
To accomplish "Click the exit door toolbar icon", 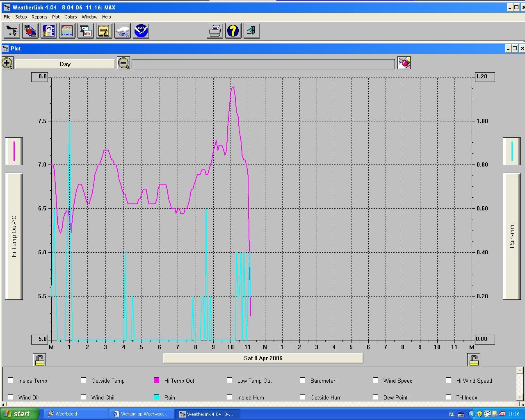I will (252, 31).
